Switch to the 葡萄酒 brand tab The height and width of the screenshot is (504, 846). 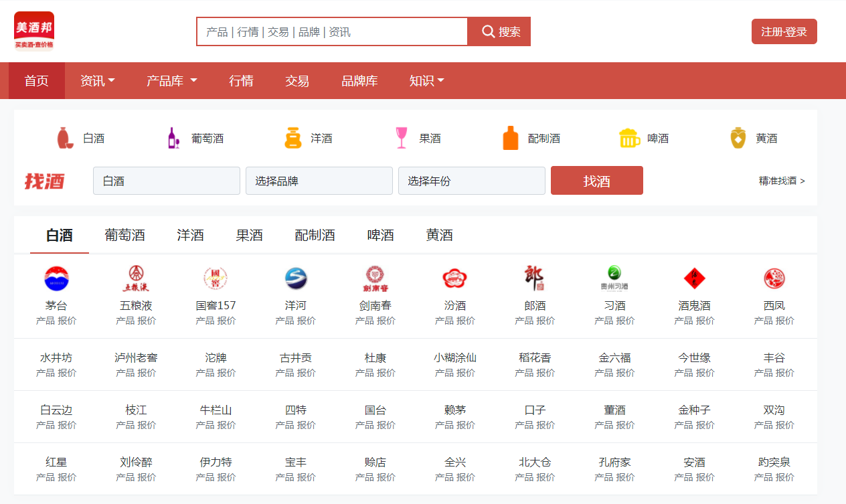click(125, 235)
